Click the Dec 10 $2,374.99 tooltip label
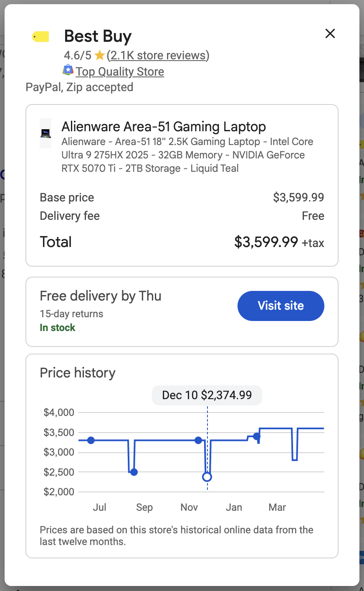The height and width of the screenshot is (591, 364). coord(207,395)
